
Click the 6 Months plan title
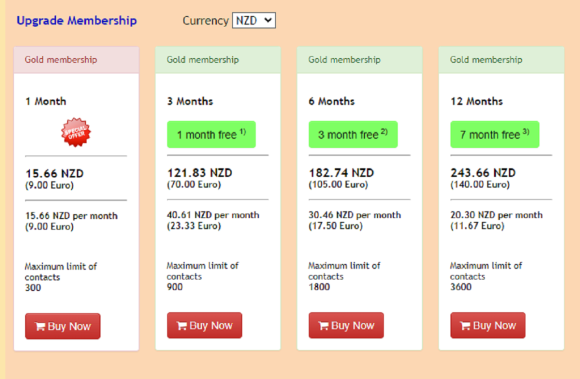(x=331, y=101)
